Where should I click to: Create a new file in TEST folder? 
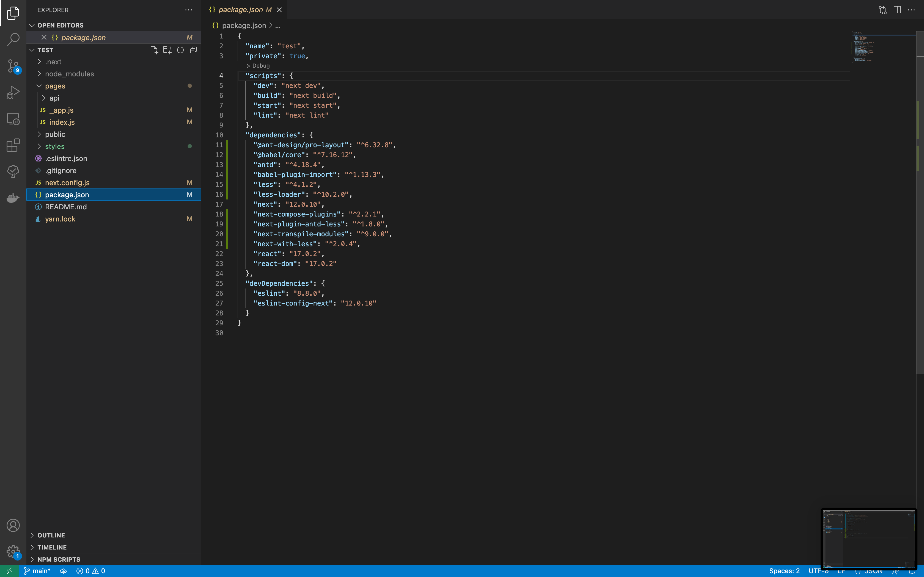[154, 50]
